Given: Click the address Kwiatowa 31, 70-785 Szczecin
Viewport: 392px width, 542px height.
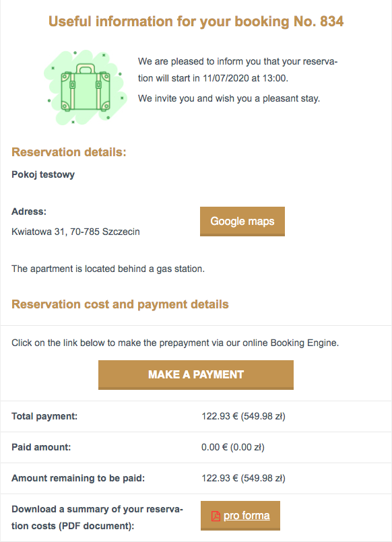Looking at the screenshot, I should 75,232.
